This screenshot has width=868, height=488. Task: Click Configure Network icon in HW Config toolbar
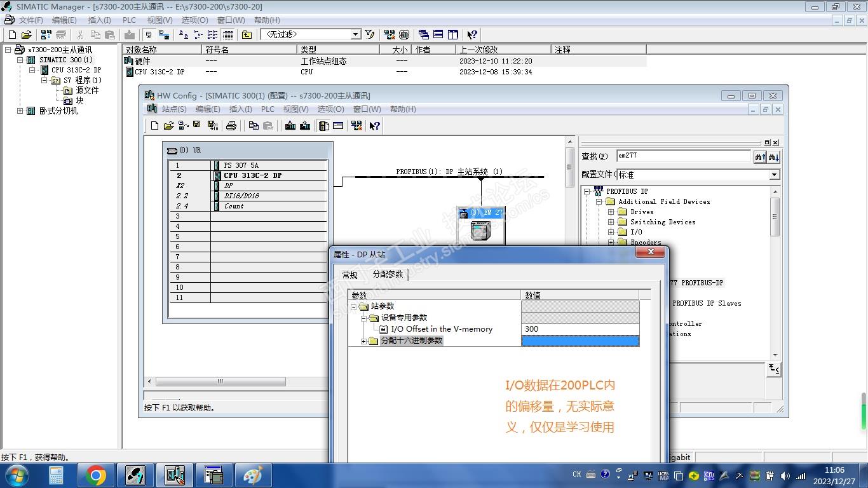coord(356,126)
